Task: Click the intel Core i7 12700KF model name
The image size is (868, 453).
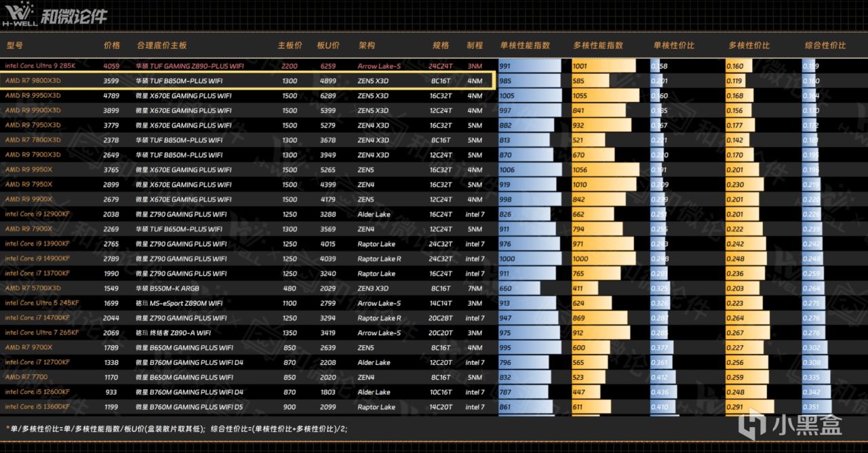Action: tap(37, 362)
